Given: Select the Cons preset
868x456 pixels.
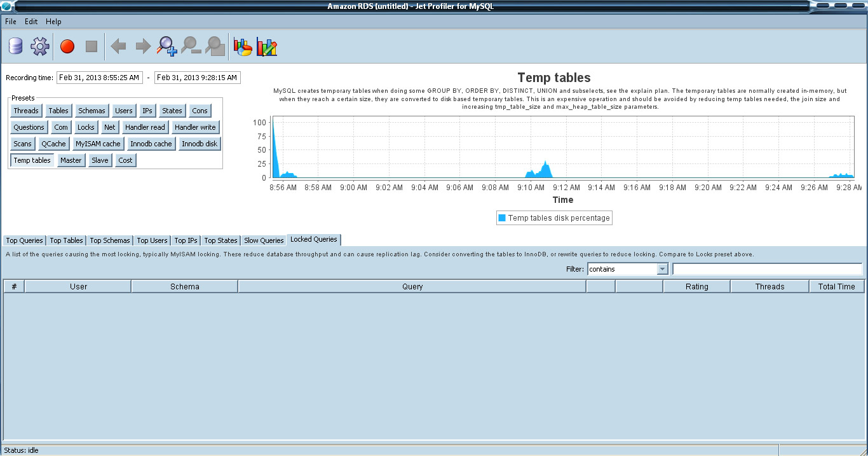Looking at the screenshot, I should click(200, 111).
